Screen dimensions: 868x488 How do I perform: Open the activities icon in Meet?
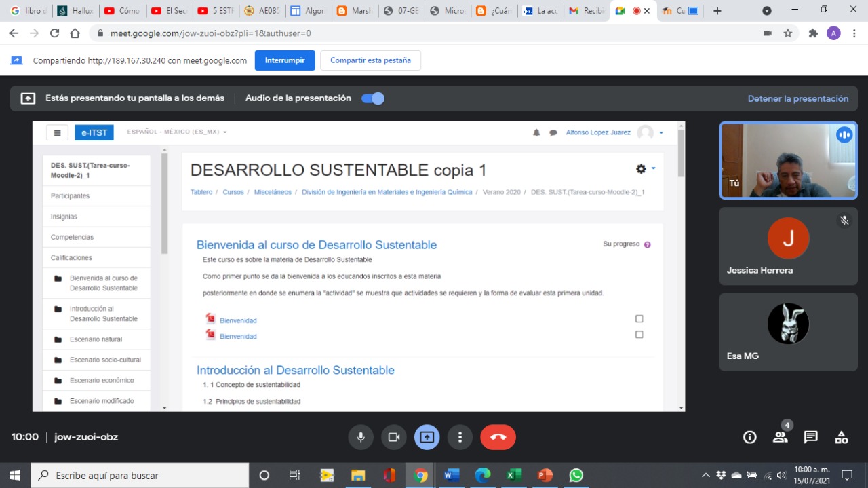pos(841,437)
